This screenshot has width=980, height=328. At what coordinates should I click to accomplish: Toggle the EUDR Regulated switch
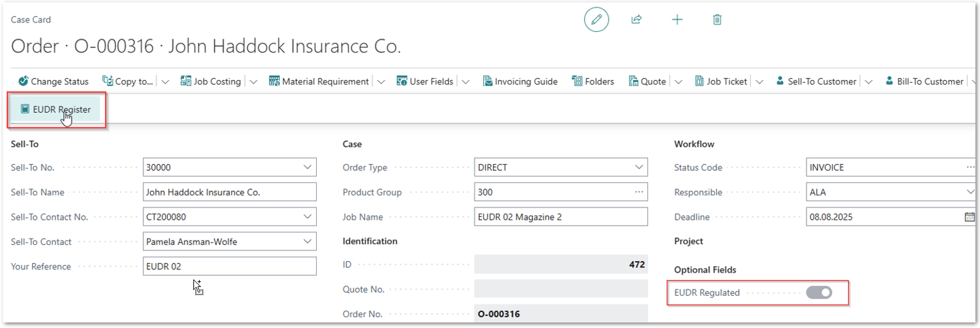coord(818,292)
